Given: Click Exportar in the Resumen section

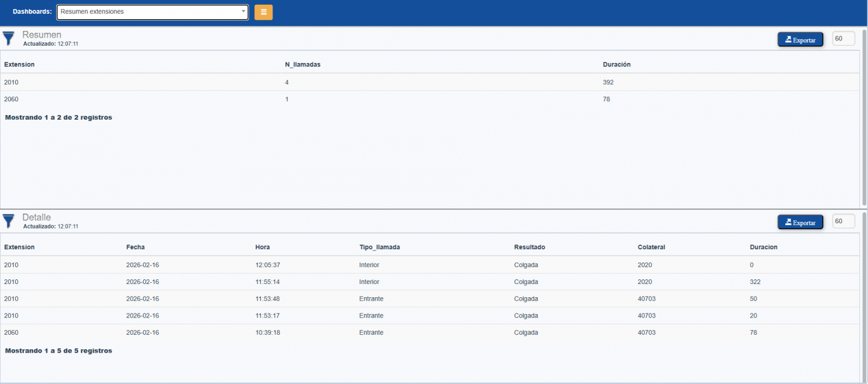Looking at the screenshot, I should click(800, 39).
